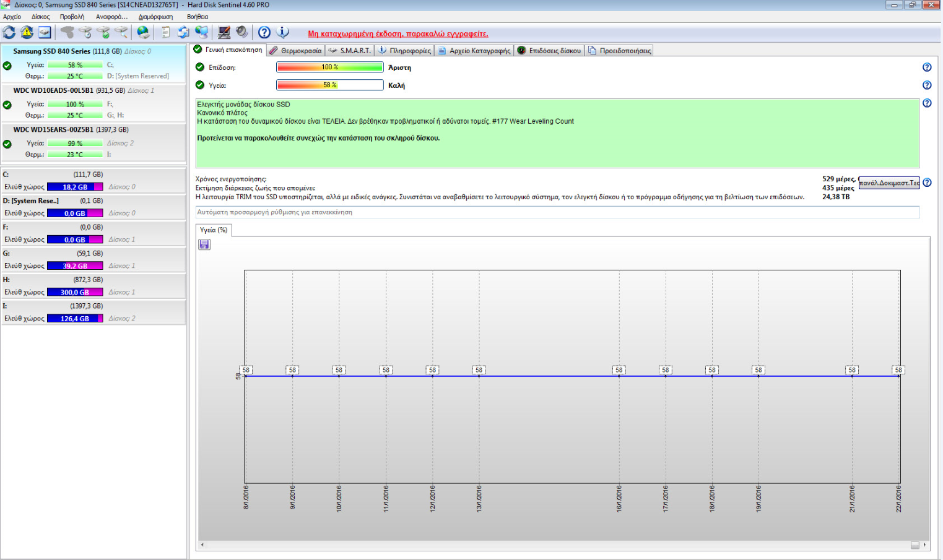Click the G: free space bar showing 39,2 GB
The image size is (943, 560).
pos(75,266)
